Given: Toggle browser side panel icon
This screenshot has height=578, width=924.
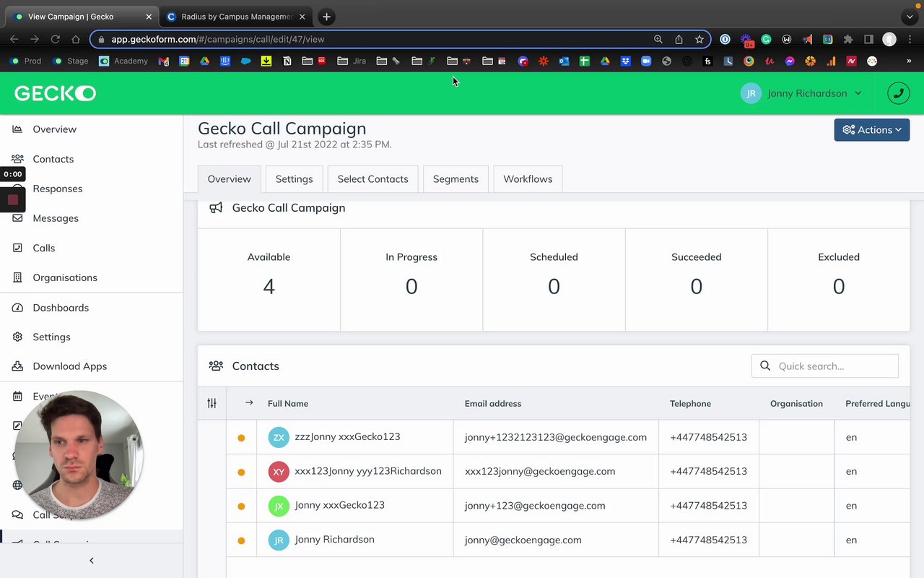Looking at the screenshot, I should (868, 39).
